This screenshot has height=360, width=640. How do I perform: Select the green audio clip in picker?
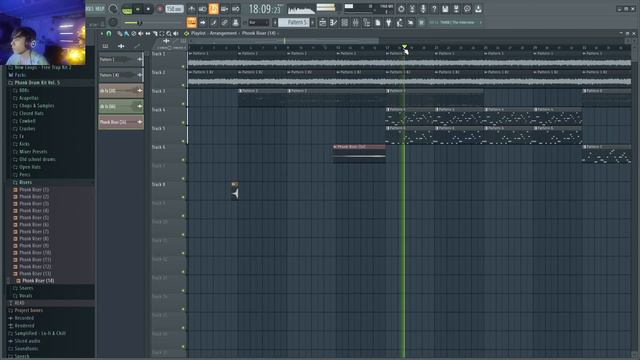121,107
